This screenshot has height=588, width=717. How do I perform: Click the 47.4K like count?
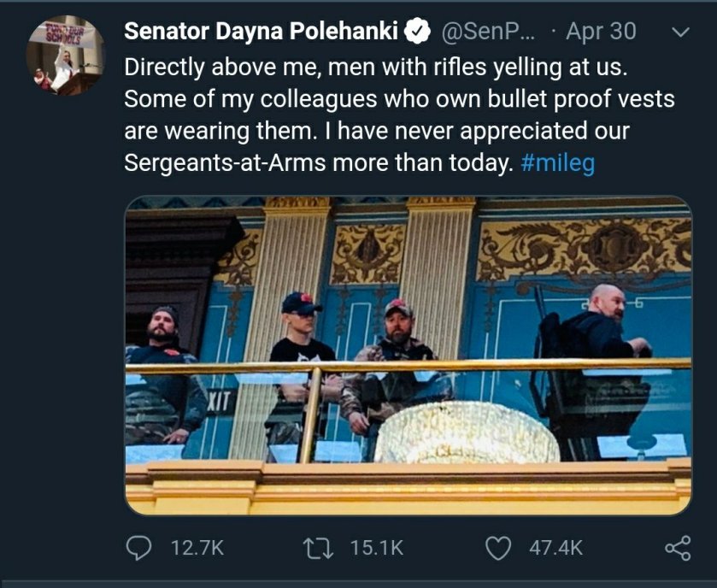[x=555, y=548]
